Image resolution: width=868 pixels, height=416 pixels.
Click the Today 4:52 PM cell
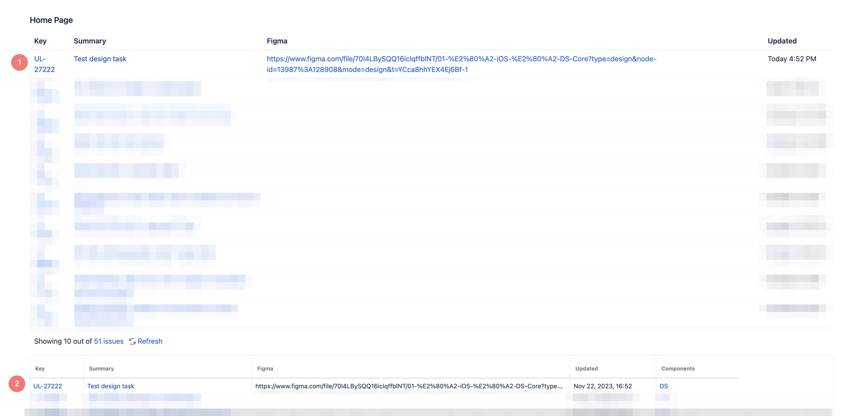click(792, 59)
